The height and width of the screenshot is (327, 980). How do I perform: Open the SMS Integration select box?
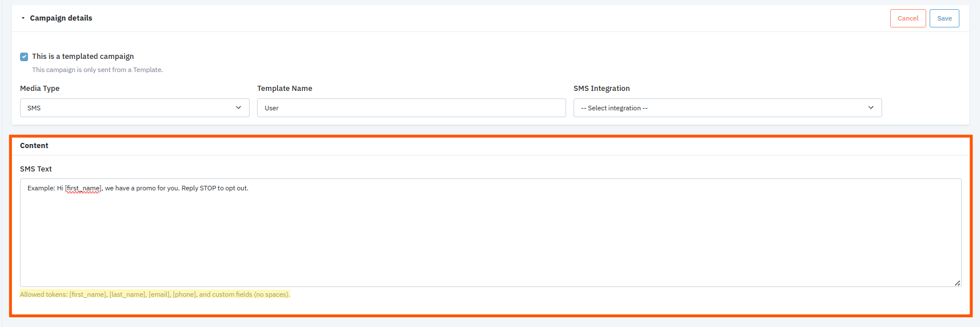(x=727, y=108)
